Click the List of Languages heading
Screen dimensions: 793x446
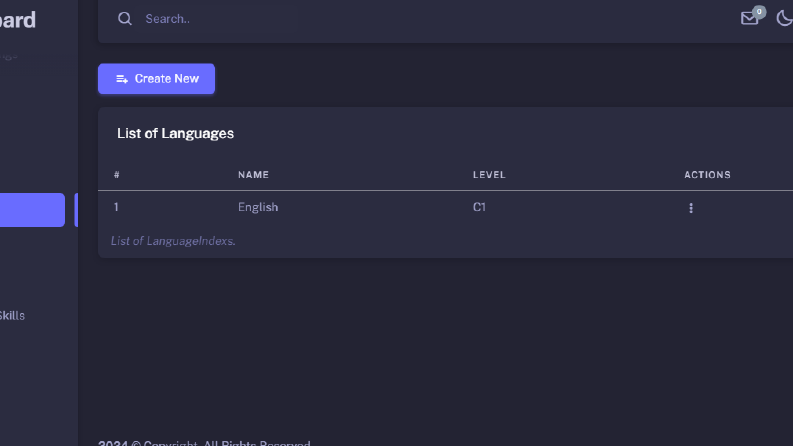click(175, 133)
